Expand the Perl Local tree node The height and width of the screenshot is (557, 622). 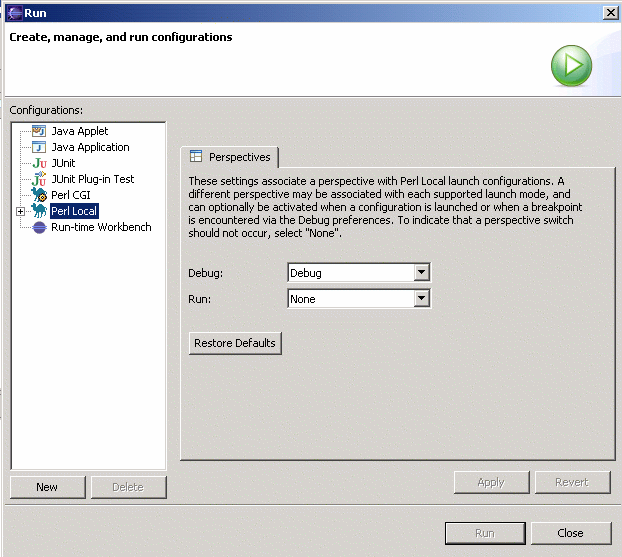tap(21, 211)
